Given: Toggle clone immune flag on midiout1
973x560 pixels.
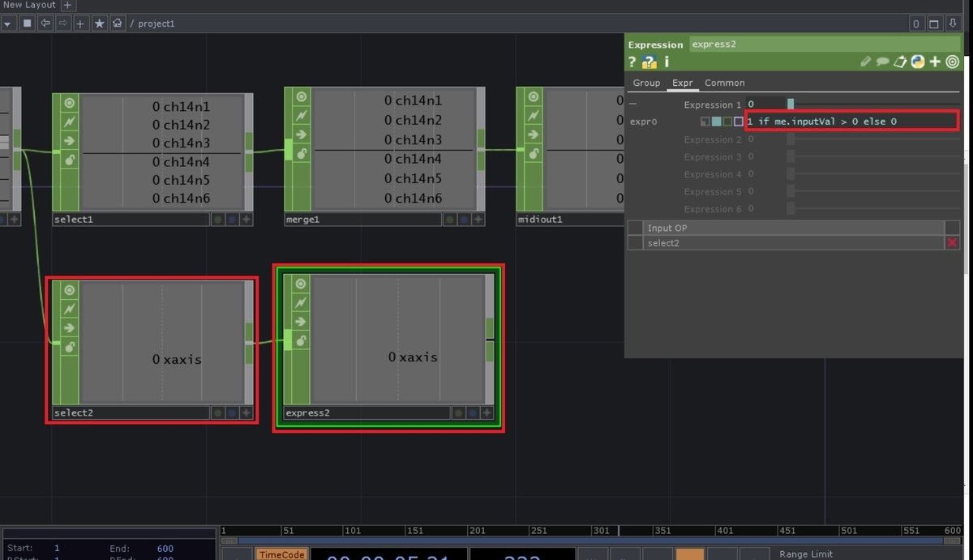Looking at the screenshot, I should [534, 116].
